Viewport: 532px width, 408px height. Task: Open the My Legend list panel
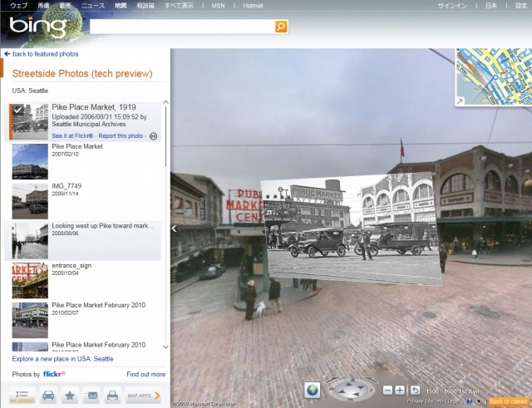(22, 396)
